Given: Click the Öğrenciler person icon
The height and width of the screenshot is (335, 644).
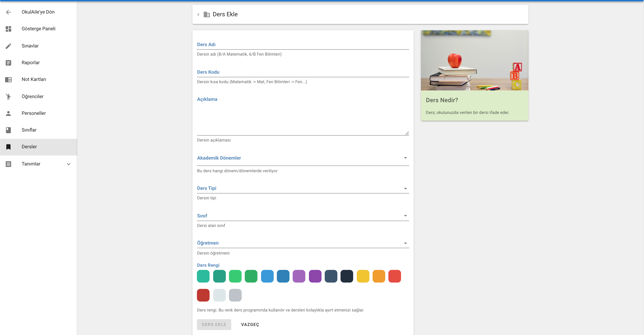Looking at the screenshot, I should click(9, 97).
